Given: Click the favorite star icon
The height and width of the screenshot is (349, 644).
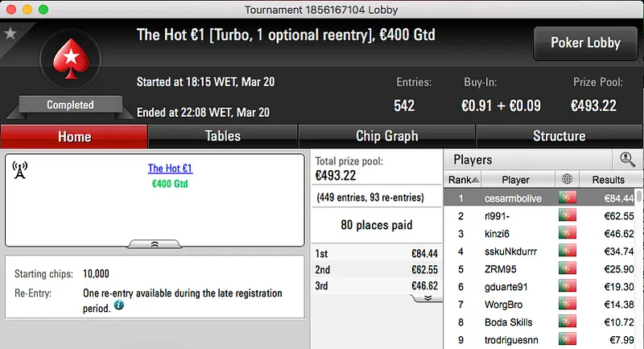Looking at the screenshot, I should tap(10, 33).
